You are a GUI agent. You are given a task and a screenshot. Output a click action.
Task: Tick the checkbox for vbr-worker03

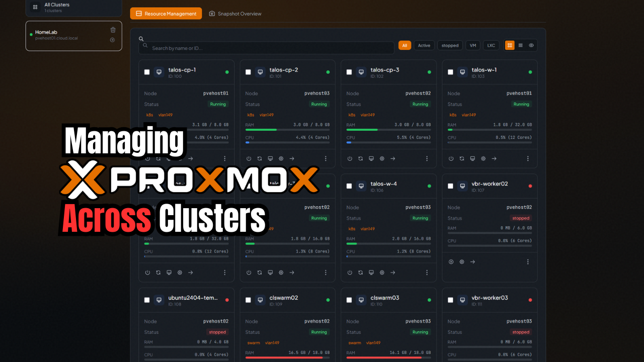click(451, 300)
